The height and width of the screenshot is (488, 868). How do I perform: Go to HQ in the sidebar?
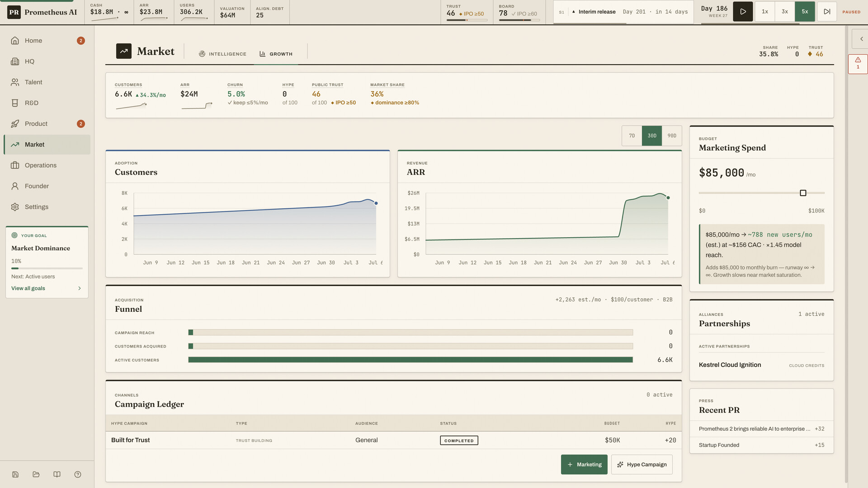(47, 61)
